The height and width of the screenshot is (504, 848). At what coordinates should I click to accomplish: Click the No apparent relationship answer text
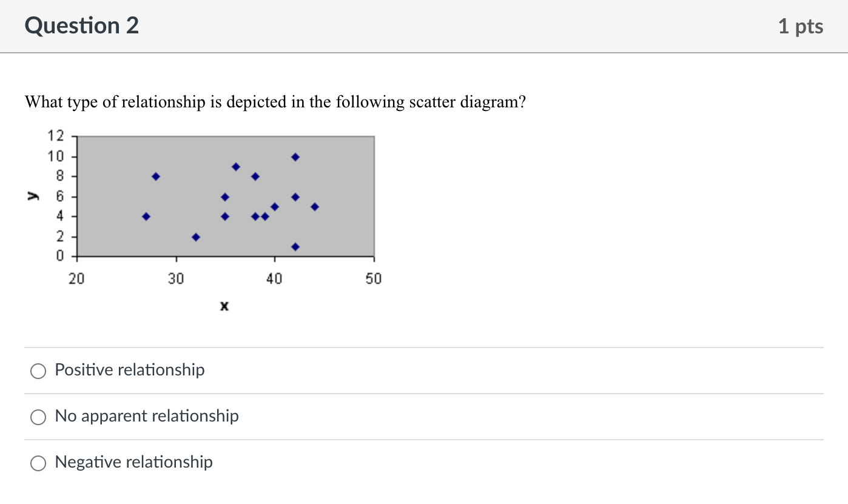(147, 417)
